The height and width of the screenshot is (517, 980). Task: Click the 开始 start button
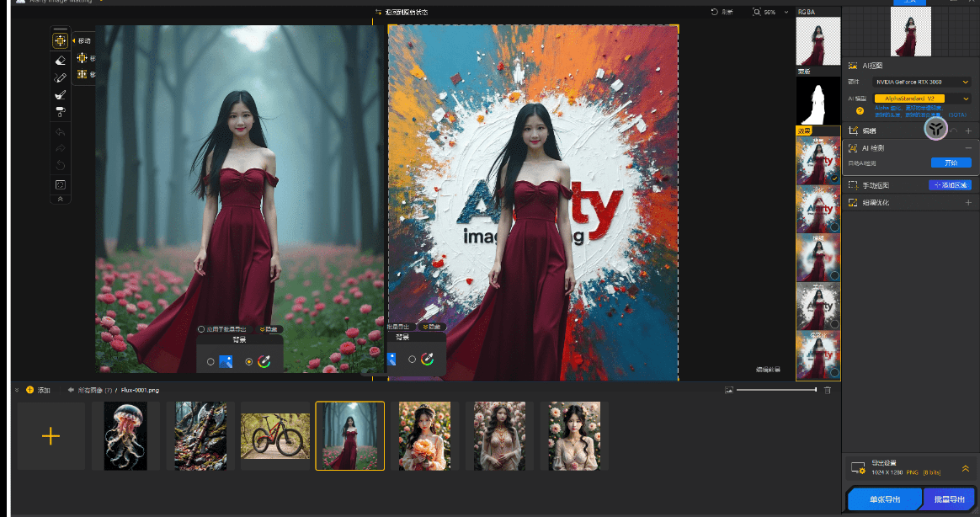tap(951, 163)
